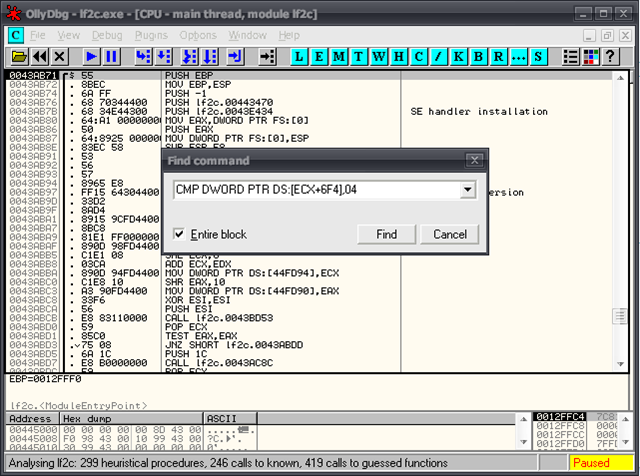
Task: Select CALL lf2c.0043AC8C instruction
Action: (219, 363)
